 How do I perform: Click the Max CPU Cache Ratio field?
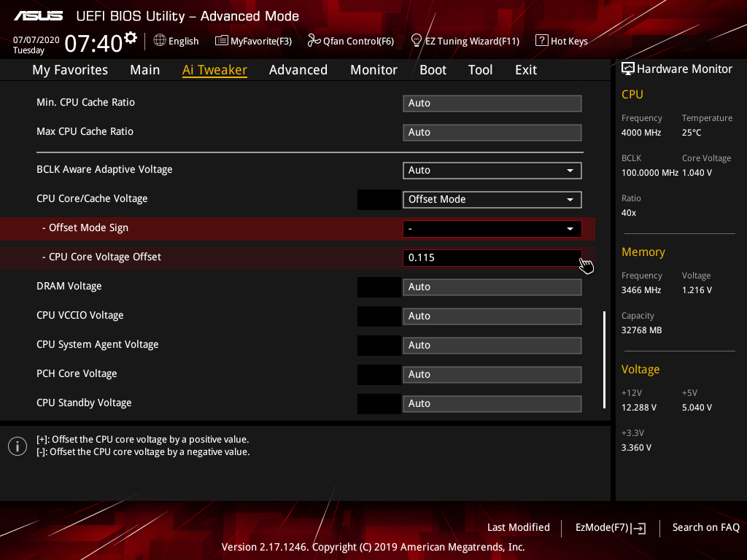tap(492, 133)
